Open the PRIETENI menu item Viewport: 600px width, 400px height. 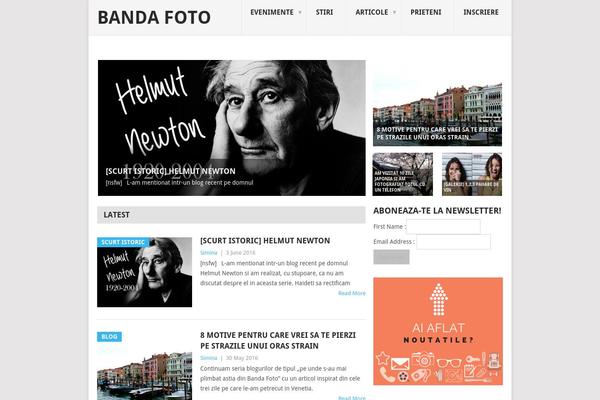pyautogui.click(x=426, y=12)
